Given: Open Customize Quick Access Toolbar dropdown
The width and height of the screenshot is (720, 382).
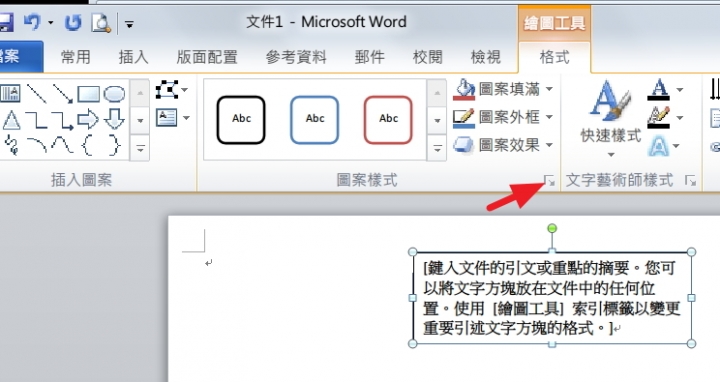Looking at the screenshot, I should 129,23.
